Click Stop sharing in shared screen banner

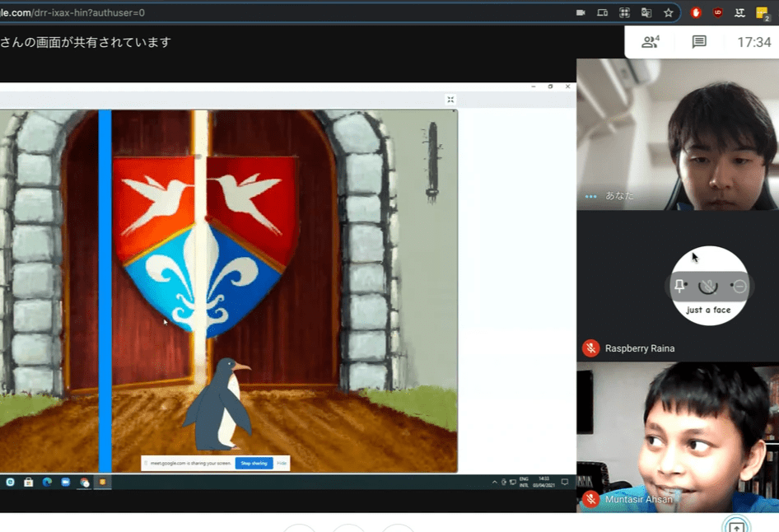[254, 463]
